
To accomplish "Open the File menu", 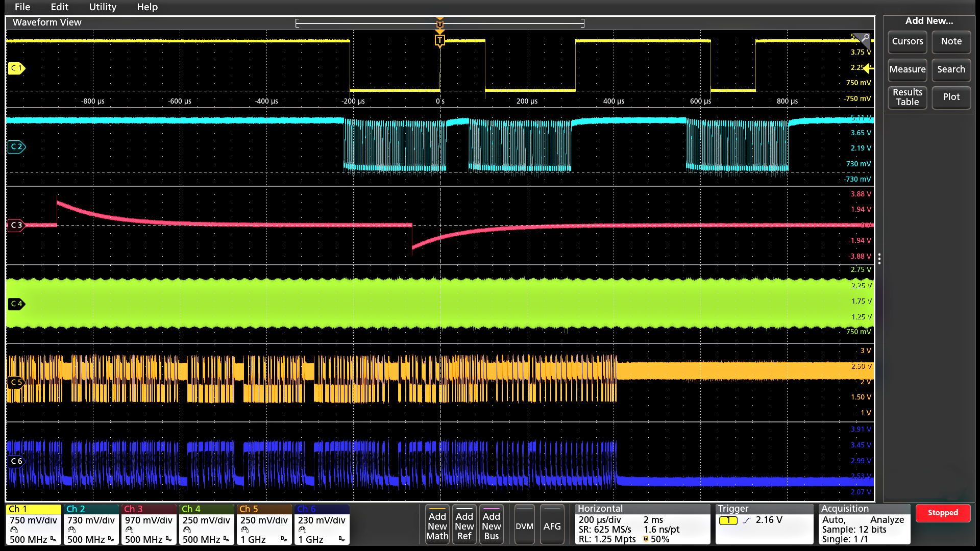I will [x=22, y=7].
